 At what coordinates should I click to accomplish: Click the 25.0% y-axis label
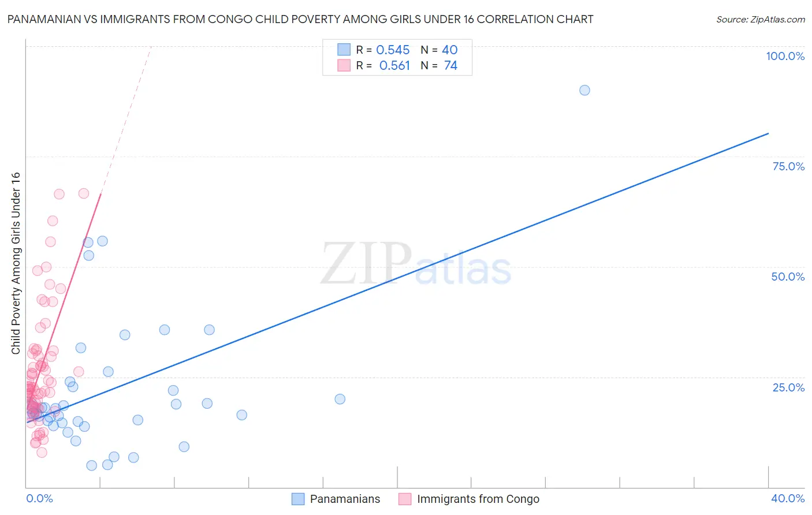[788, 387]
